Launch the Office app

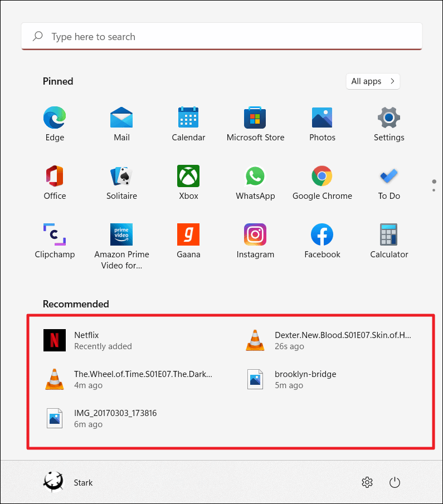click(55, 182)
